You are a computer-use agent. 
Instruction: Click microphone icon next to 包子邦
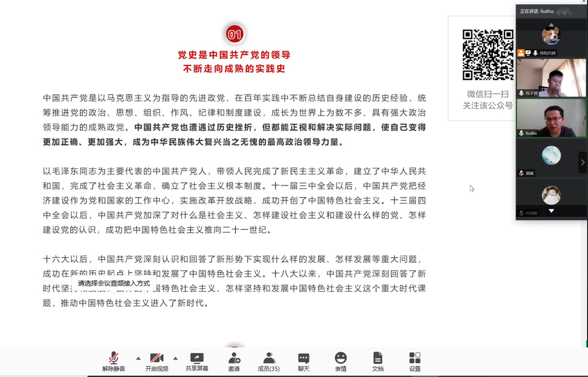pos(521,93)
